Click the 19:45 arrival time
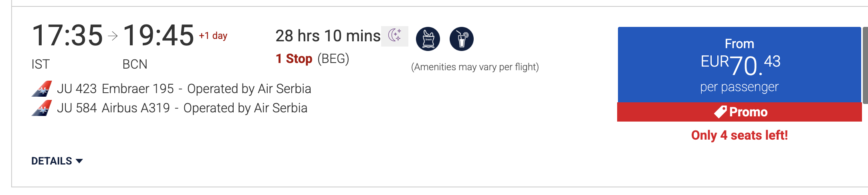Image resolution: width=868 pixels, height=195 pixels. (x=158, y=35)
